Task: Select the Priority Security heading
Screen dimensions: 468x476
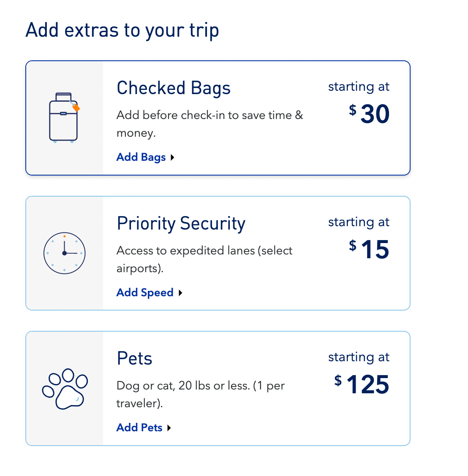Action: point(181,224)
